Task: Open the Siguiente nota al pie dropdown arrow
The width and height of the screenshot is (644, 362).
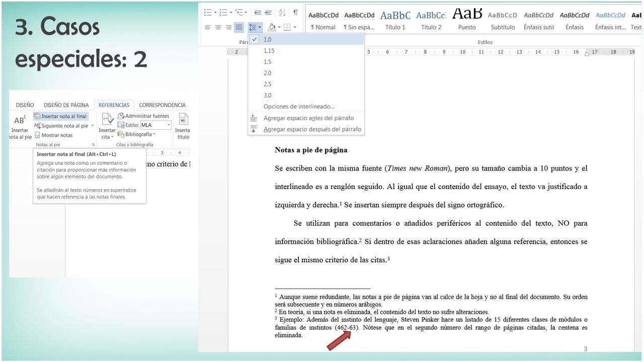Action: click(x=93, y=126)
